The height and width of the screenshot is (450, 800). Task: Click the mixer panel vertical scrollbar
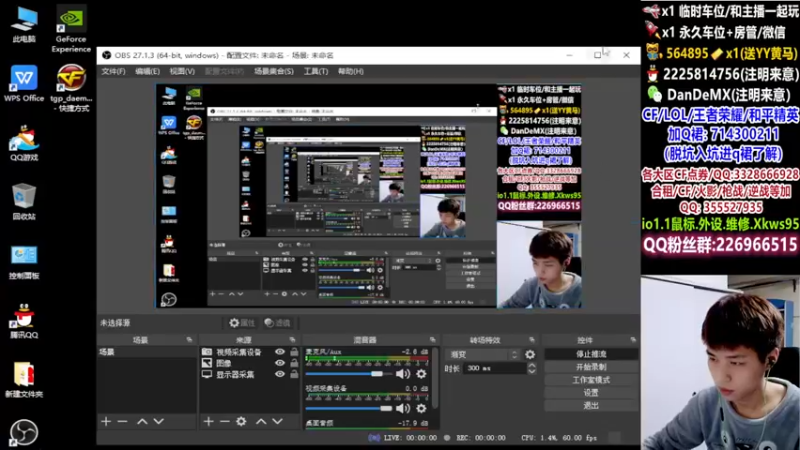435,378
